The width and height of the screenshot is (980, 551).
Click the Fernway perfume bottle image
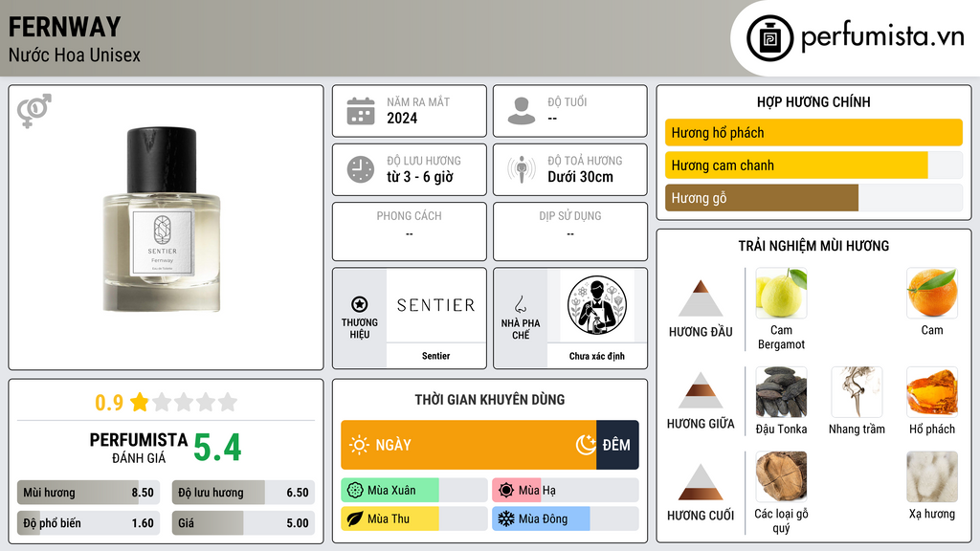point(162,220)
